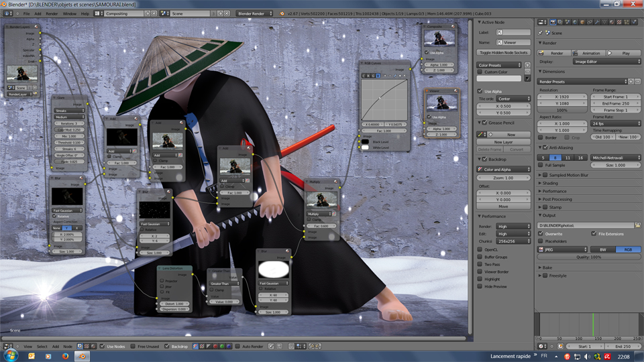Screen dimensions: 644x362
Task: Open the Display Image Editor dropdown
Action: point(606,62)
